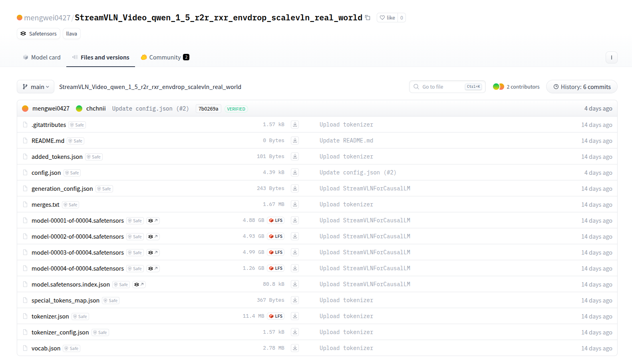This screenshot has height=364, width=632.
Task: Click the like button
Action: [387, 18]
